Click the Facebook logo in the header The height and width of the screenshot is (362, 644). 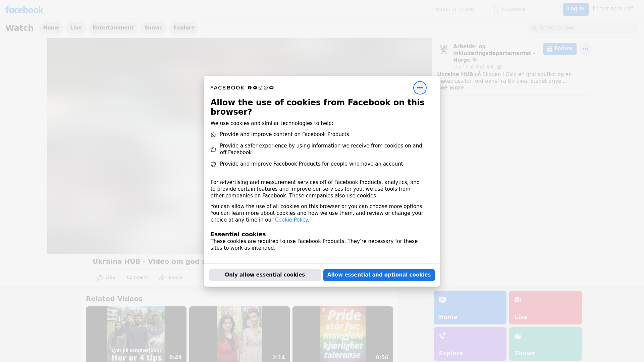click(x=24, y=10)
